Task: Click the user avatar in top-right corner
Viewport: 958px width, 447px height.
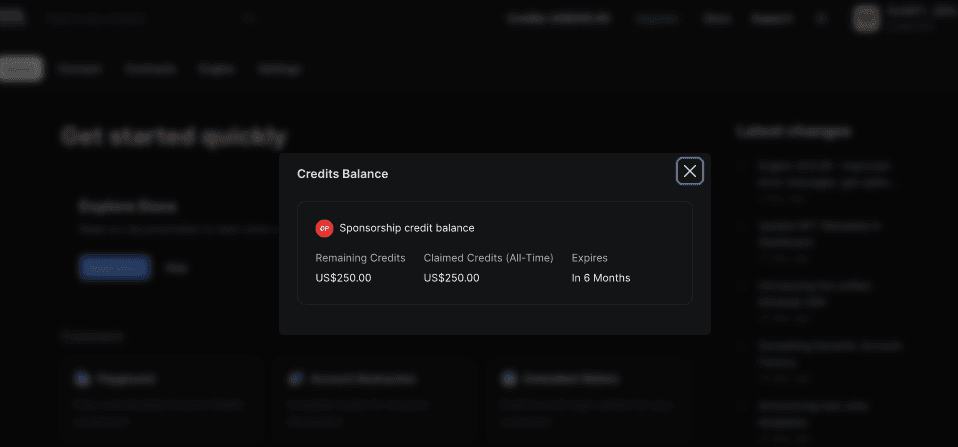Action: tap(867, 18)
